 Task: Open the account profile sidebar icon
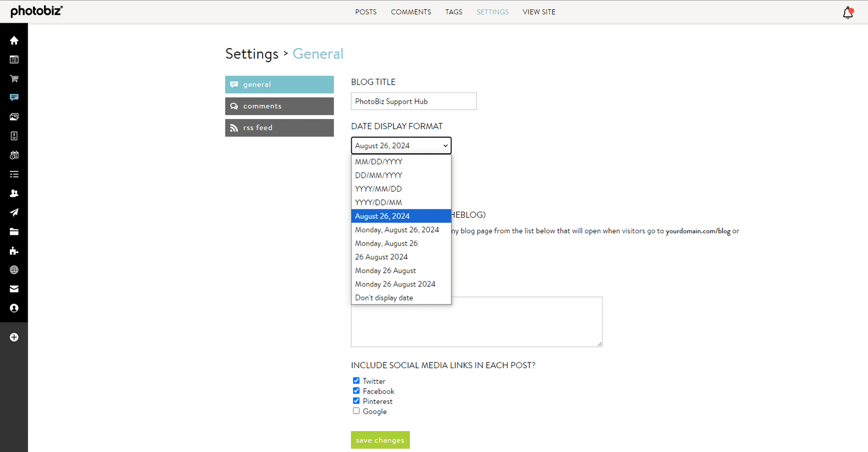[14, 308]
